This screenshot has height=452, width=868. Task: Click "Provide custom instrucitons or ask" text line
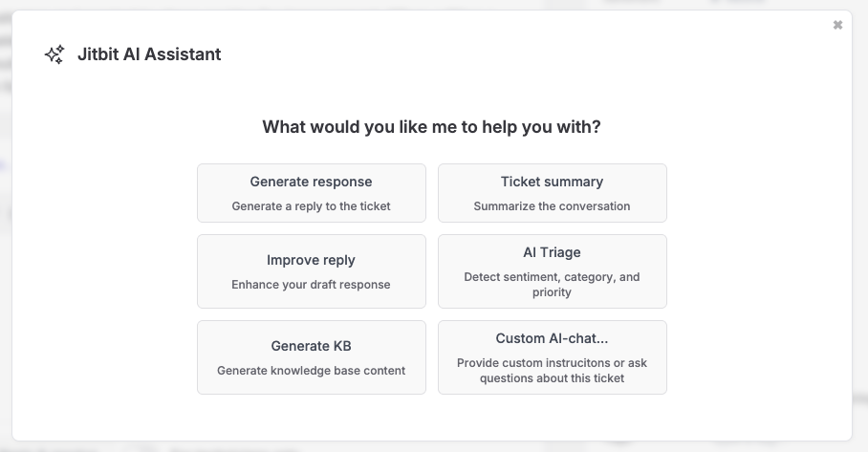tap(552, 363)
